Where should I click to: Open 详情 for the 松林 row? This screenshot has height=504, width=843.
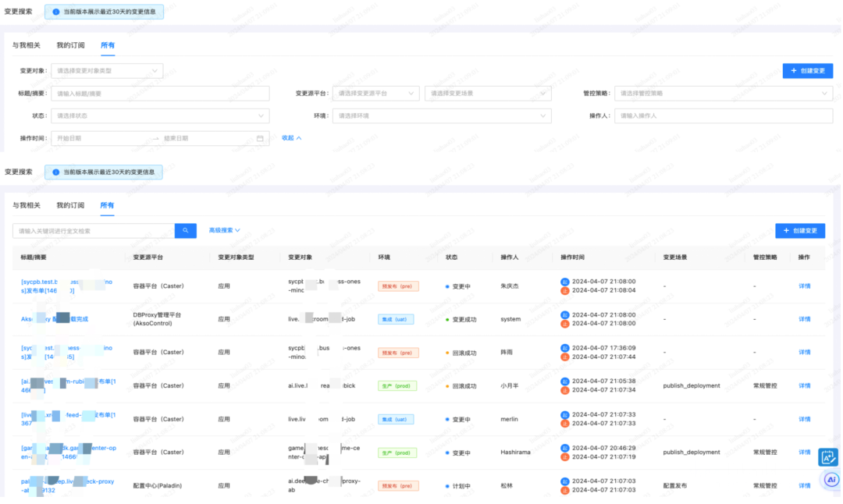tap(804, 486)
